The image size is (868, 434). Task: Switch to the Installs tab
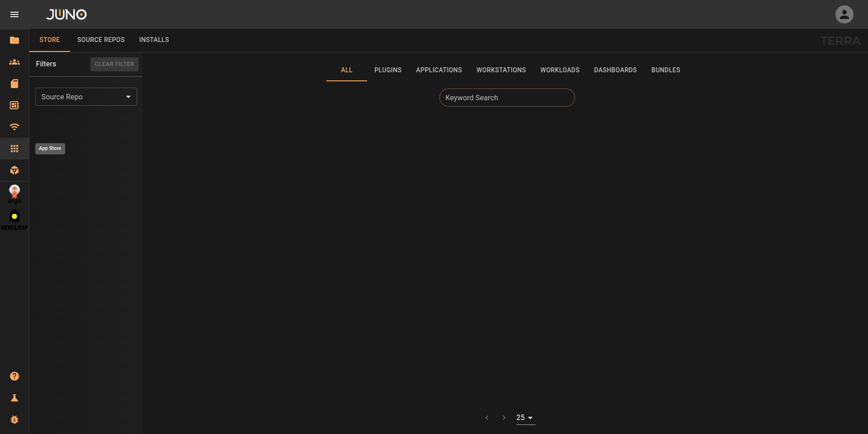tap(154, 40)
